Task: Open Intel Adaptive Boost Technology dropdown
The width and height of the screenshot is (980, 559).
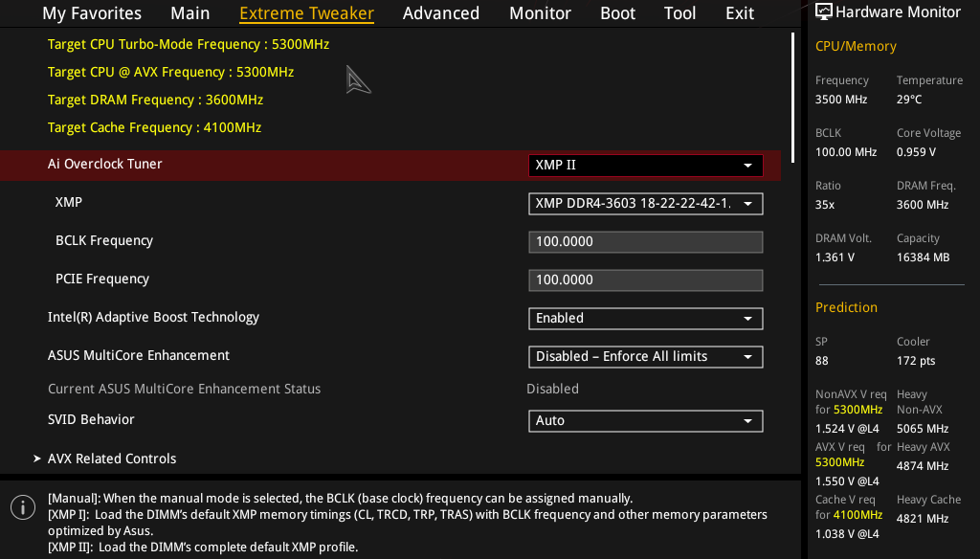Action: [646, 319]
